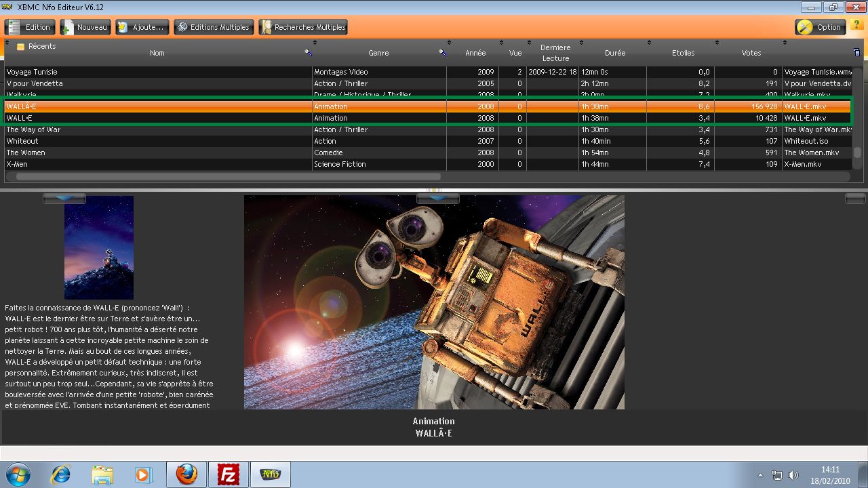
Task: Click Montages Video genre cell
Action: 379,72
